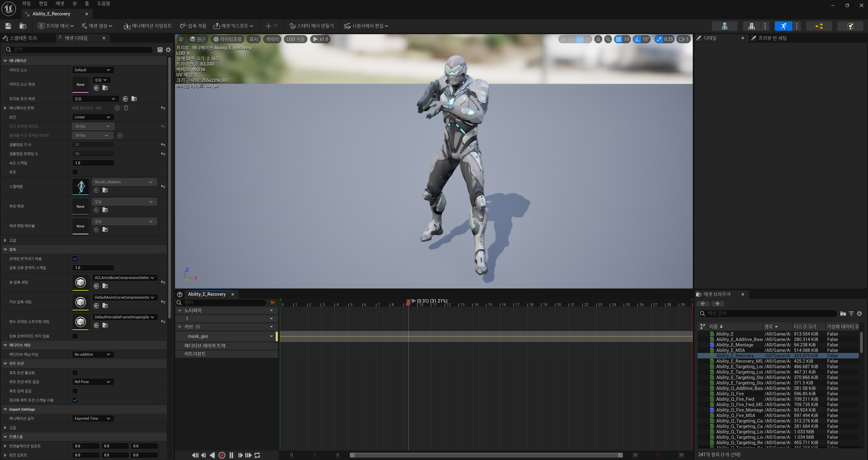
Task: Uncheck 프레임 벗겨내기 허용 checkbox
Action: [75, 259]
